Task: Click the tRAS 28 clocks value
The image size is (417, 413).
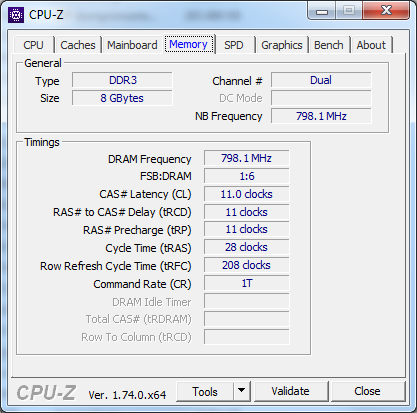Action: pos(247,247)
